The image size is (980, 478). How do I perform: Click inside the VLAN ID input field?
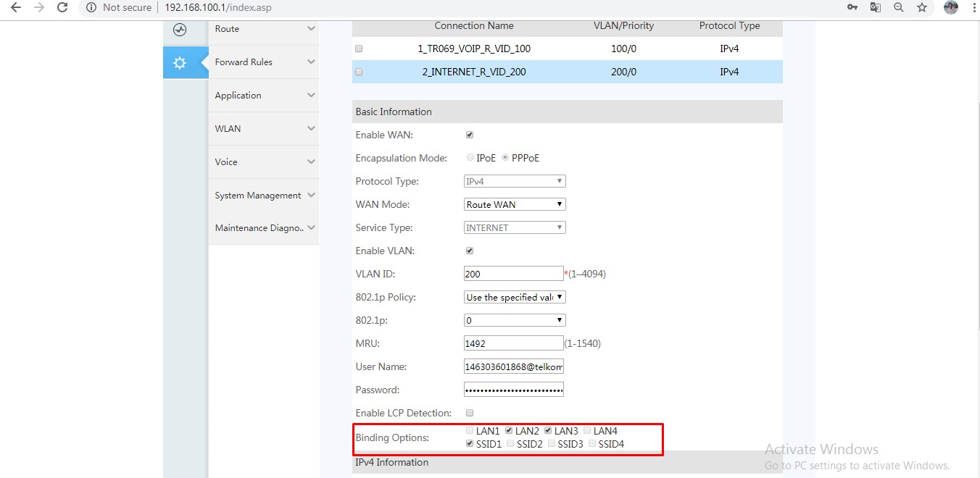tap(512, 273)
